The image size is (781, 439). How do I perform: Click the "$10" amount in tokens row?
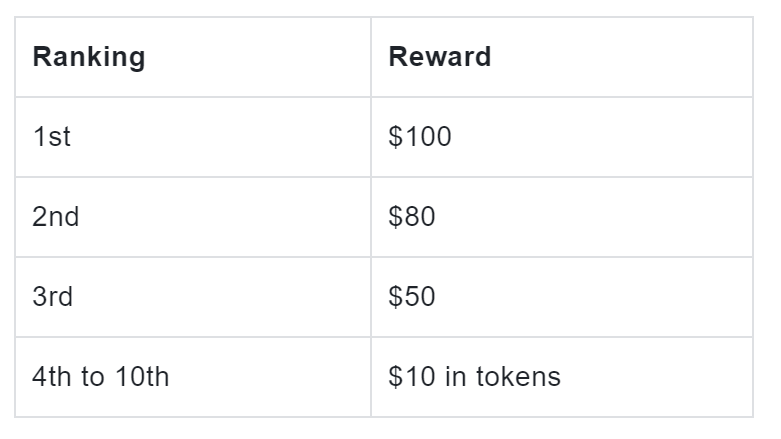coord(408,377)
